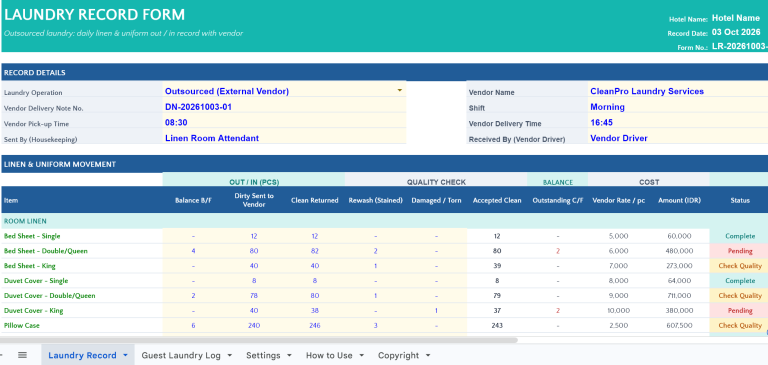Select amount 711,000 cell
Image resolution: width=768 pixels, height=365 pixels.
[x=679, y=296]
